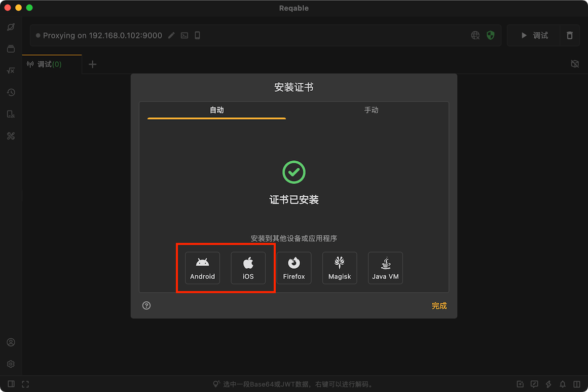The image size is (588, 392).
Task: Clear captured traffic with trash icon
Action: [569, 35]
